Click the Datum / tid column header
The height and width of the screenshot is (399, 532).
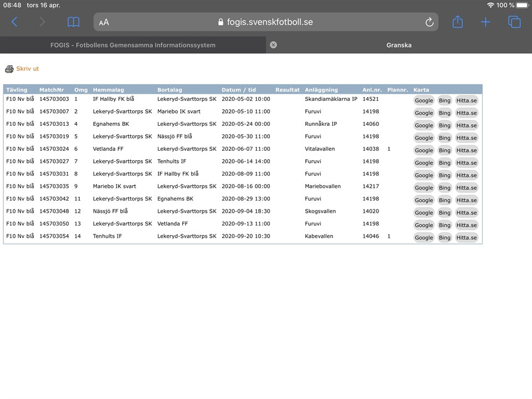point(239,90)
